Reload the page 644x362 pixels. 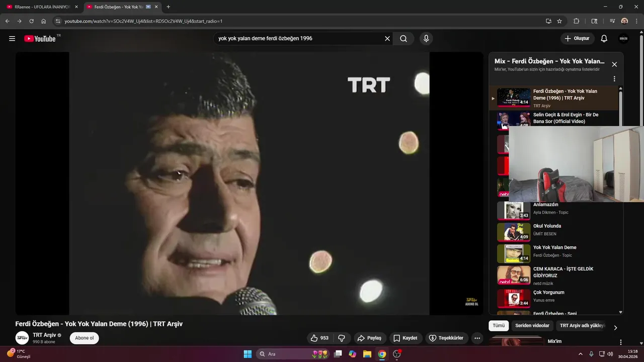pyautogui.click(x=31, y=21)
